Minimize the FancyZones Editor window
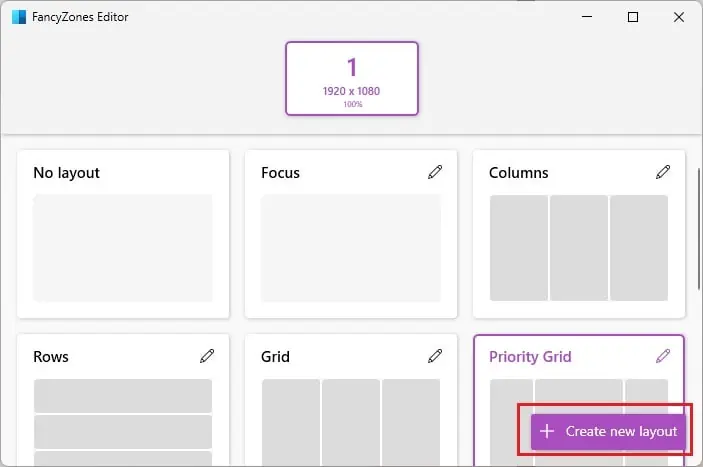 click(585, 17)
